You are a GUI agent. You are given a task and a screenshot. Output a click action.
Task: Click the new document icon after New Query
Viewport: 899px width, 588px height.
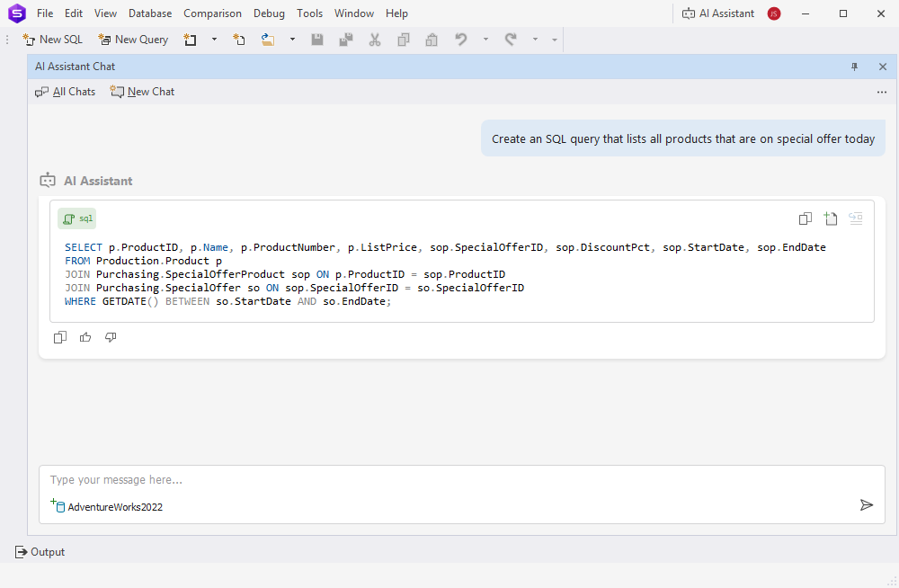pyautogui.click(x=190, y=40)
